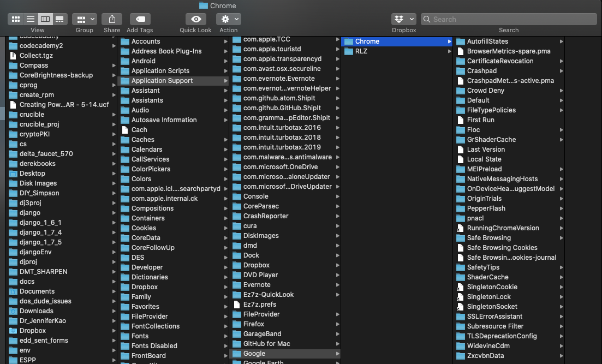Screen dimensions: 602x364
Task: Click the Ez7z.prefs file icon
Action: (x=237, y=305)
